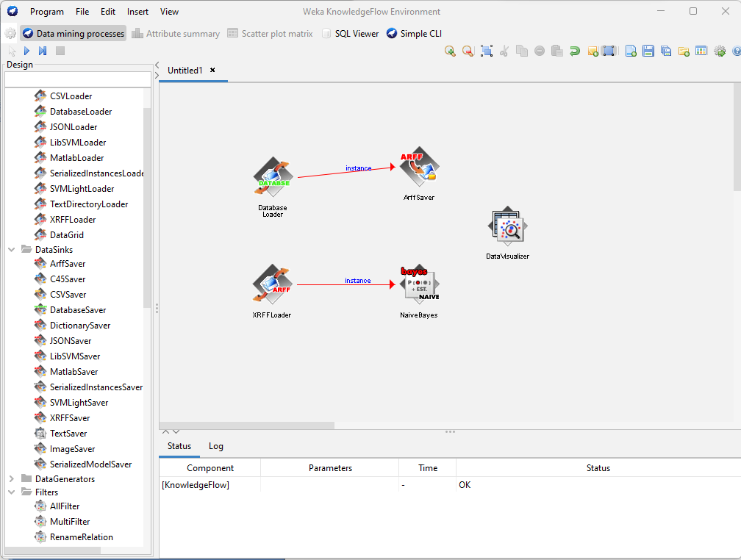Open the Insert menu
The height and width of the screenshot is (560, 741).
coord(137,11)
